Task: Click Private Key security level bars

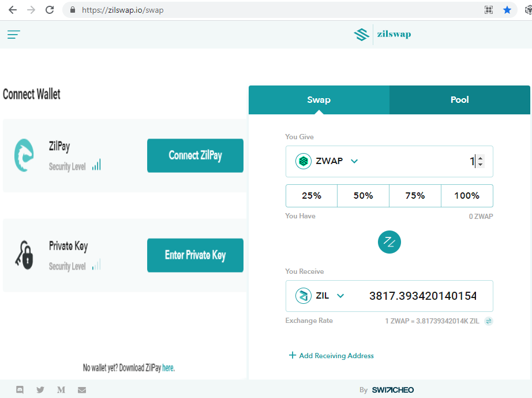Action: coord(96,265)
